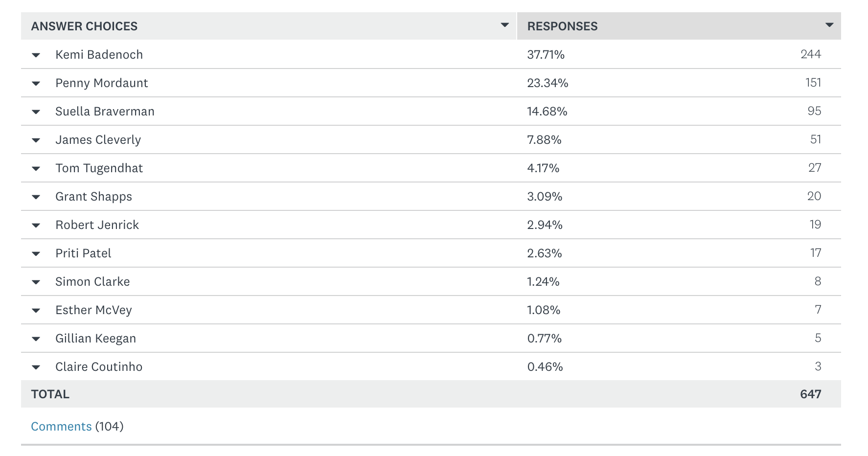
Task: Expand the Suella Braverman row arrow
Action: click(x=36, y=112)
